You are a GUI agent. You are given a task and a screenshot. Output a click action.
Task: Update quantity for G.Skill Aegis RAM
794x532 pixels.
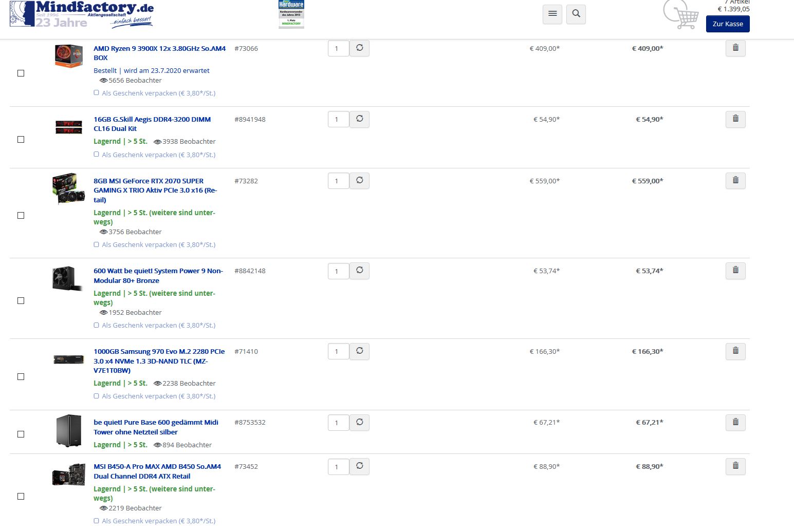tap(360, 119)
